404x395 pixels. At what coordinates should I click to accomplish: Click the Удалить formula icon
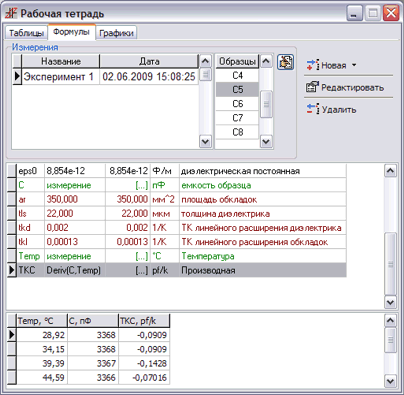tap(313, 109)
